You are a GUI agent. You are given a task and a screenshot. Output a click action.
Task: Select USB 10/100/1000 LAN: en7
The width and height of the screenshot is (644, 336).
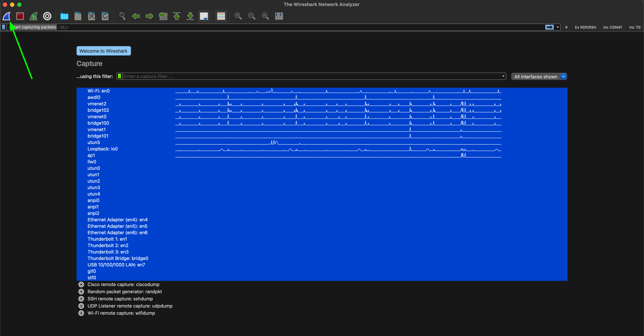click(322, 265)
